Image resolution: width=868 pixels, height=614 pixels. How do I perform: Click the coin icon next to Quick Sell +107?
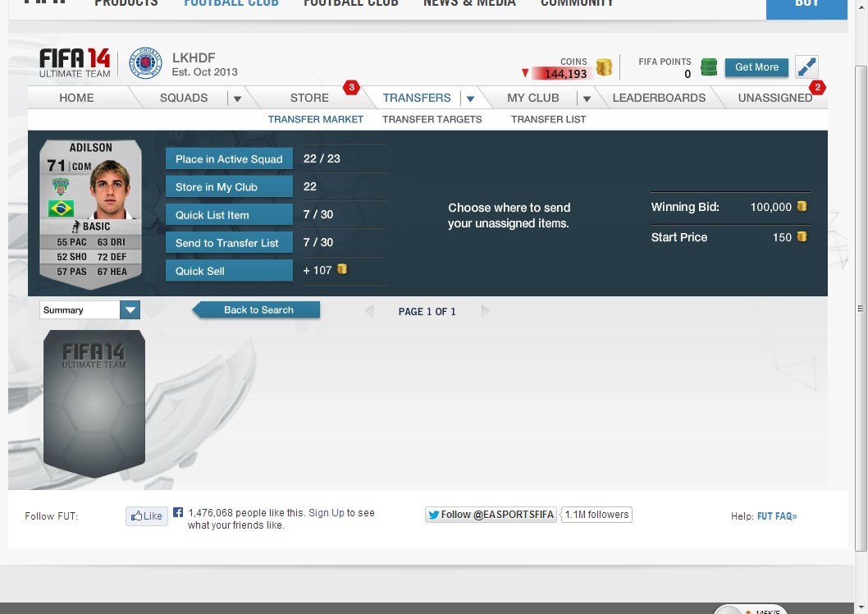[342, 269]
